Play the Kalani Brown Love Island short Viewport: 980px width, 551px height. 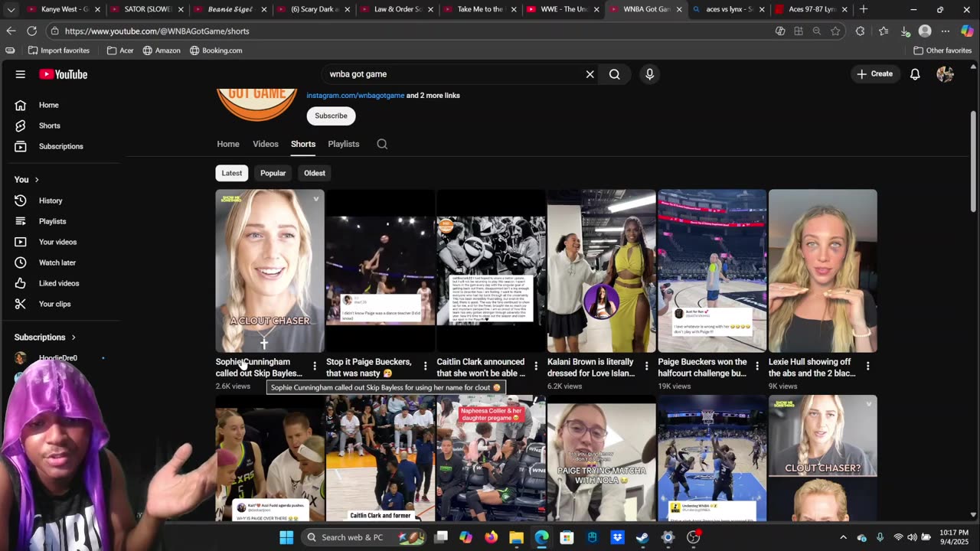[602, 271]
